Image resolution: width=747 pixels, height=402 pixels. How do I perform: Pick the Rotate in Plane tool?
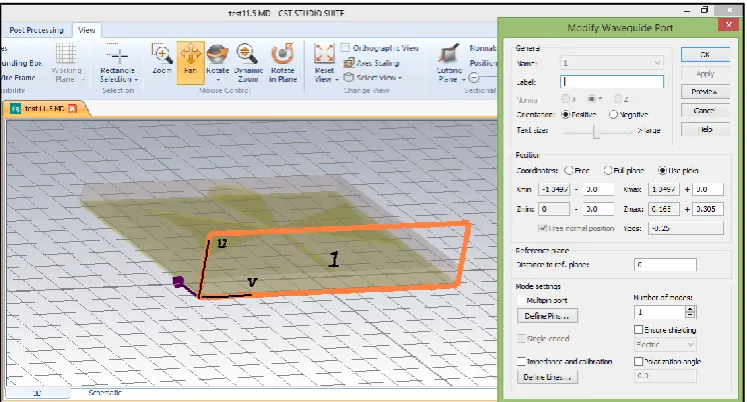pyautogui.click(x=283, y=62)
